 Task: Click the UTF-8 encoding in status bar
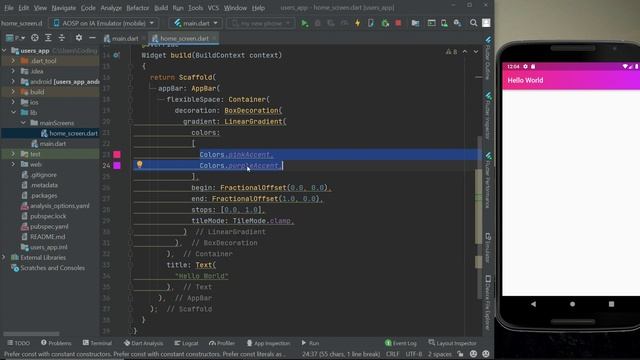click(414, 354)
